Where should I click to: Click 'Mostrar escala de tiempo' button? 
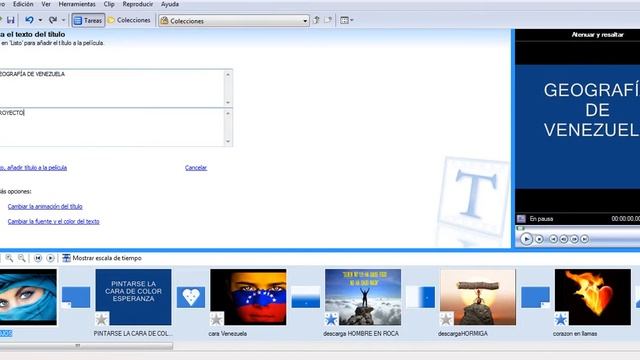pyautogui.click(x=102, y=258)
